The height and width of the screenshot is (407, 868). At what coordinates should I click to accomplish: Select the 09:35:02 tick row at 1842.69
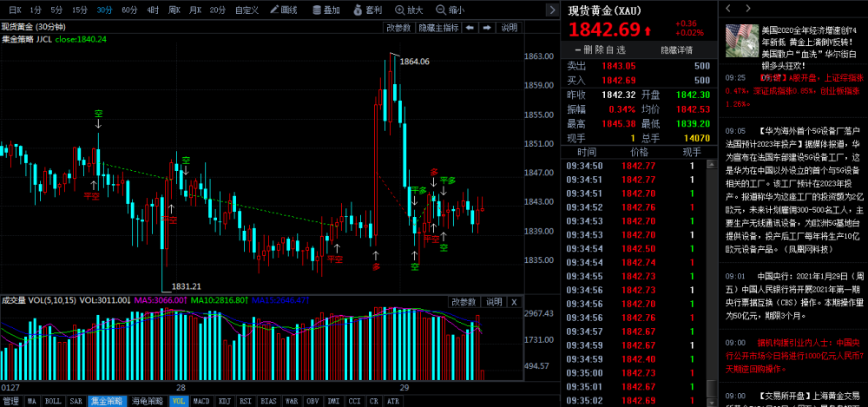(633, 400)
